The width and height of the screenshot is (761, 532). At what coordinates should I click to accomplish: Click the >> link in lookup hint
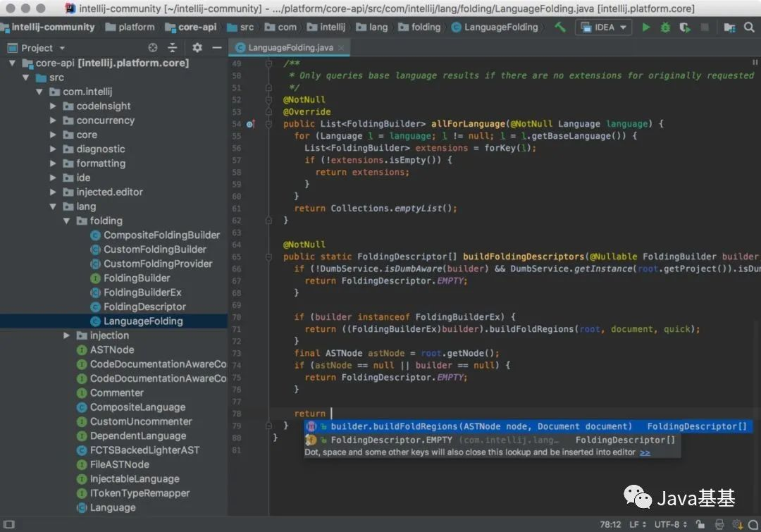coord(645,452)
